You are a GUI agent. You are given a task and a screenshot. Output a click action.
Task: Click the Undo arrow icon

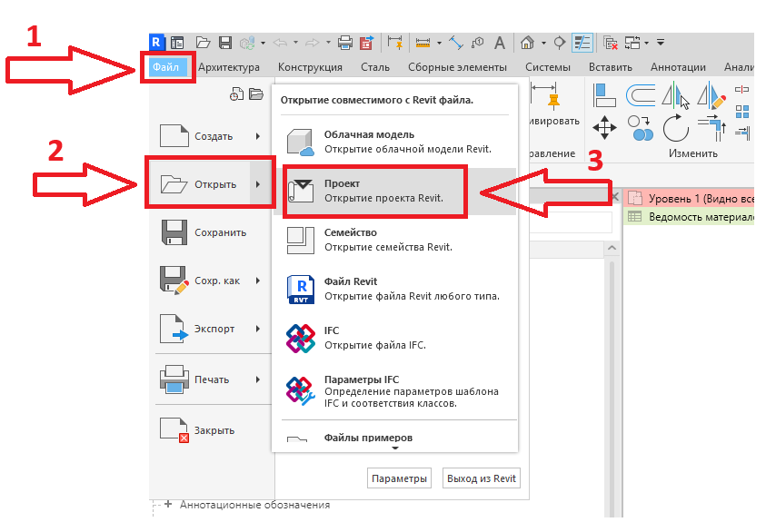click(280, 43)
